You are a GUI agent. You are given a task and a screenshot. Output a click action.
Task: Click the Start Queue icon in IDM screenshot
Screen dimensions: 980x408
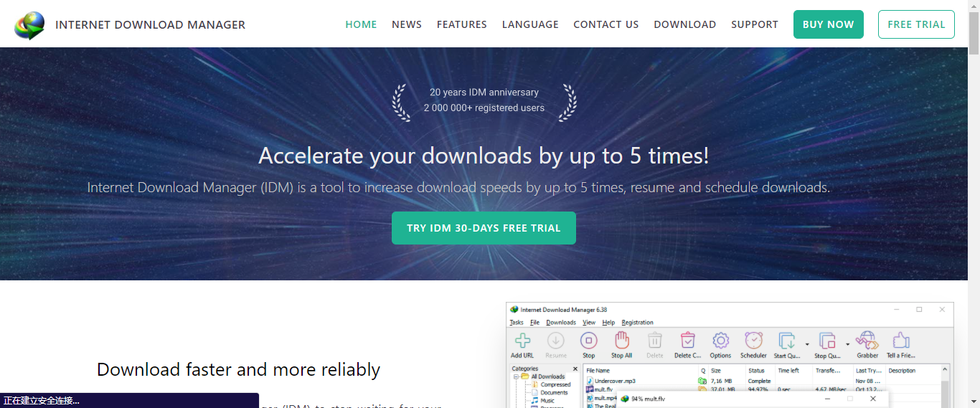click(x=787, y=341)
